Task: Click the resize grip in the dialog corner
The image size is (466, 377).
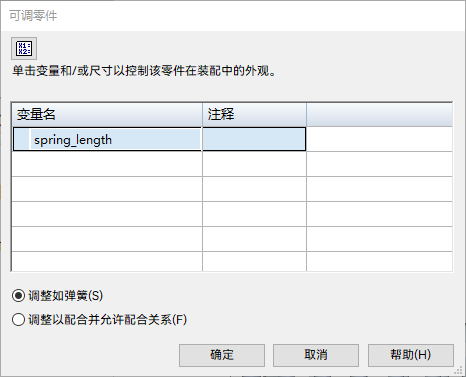Action: pyautogui.click(x=460, y=371)
